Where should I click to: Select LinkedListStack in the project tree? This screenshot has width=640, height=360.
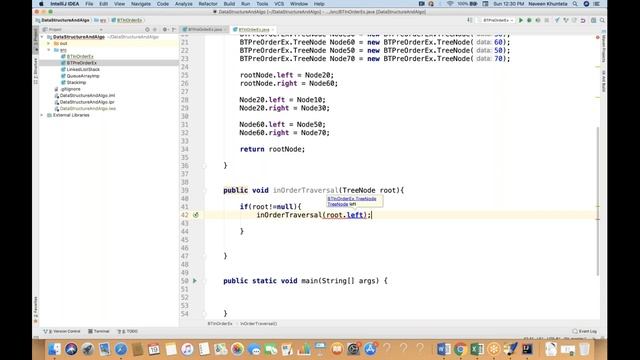point(83,69)
